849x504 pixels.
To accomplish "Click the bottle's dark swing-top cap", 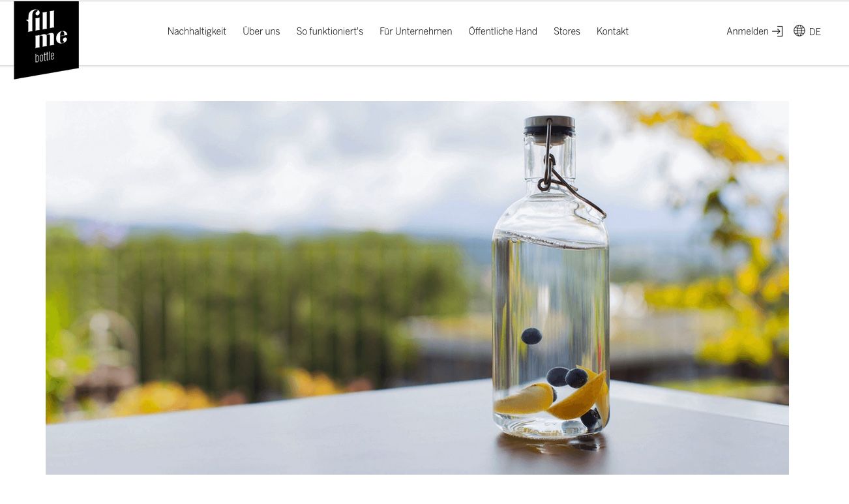I will click(x=550, y=126).
